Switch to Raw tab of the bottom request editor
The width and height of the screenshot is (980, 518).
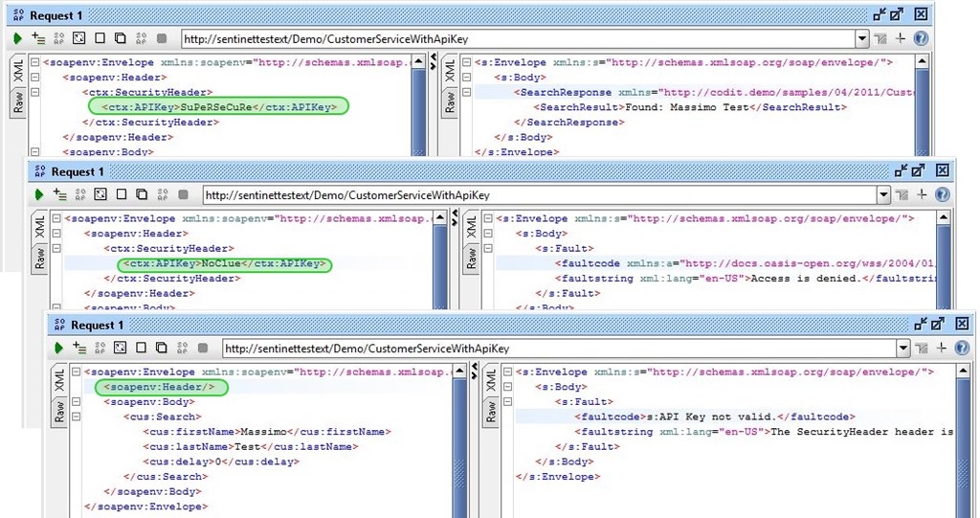pos(60,413)
